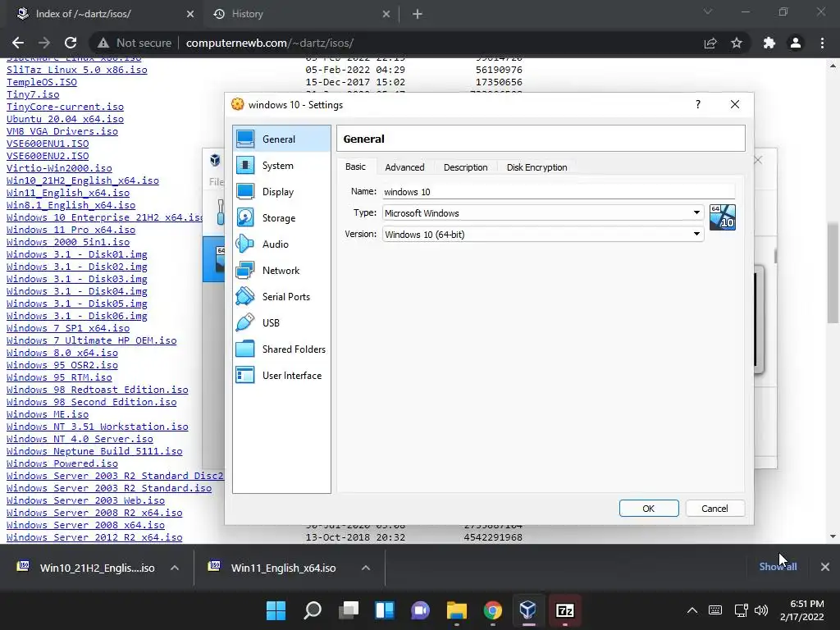Open Chrome profile icon
The width and height of the screenshot is (840, 630).
tap(796, 43)
